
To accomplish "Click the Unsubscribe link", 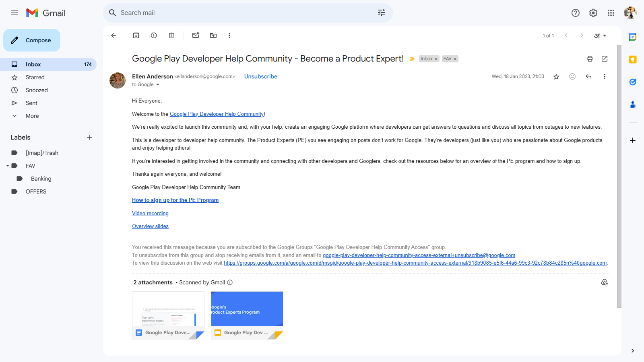I will (261, 76).
